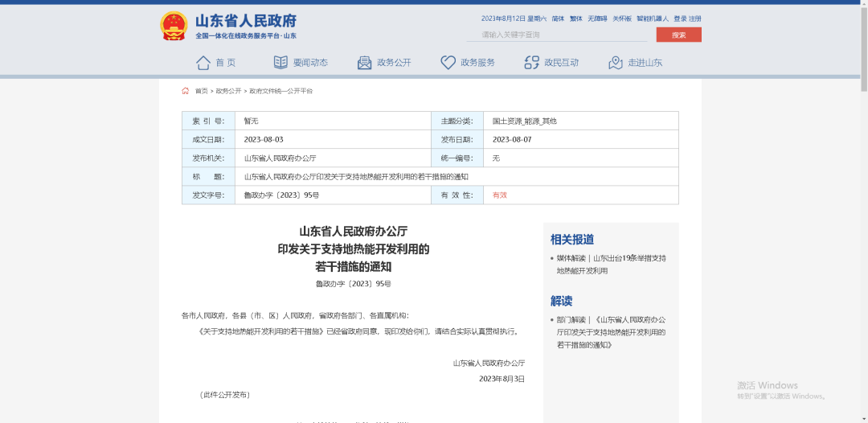Click the document icon beside 政务公开

364,62
